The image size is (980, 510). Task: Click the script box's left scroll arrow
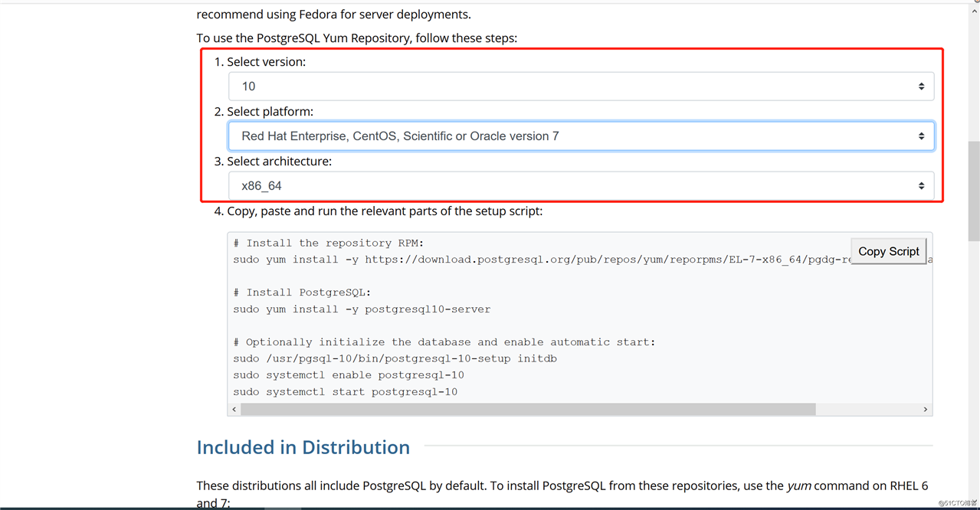coord(234,410)
